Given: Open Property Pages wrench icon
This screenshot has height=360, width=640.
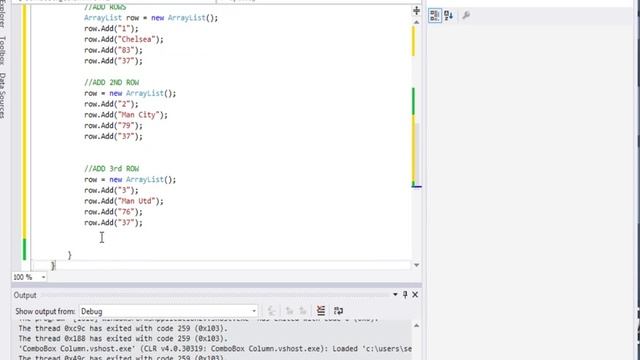Looking at the screenshot, I should pos(466,16).
